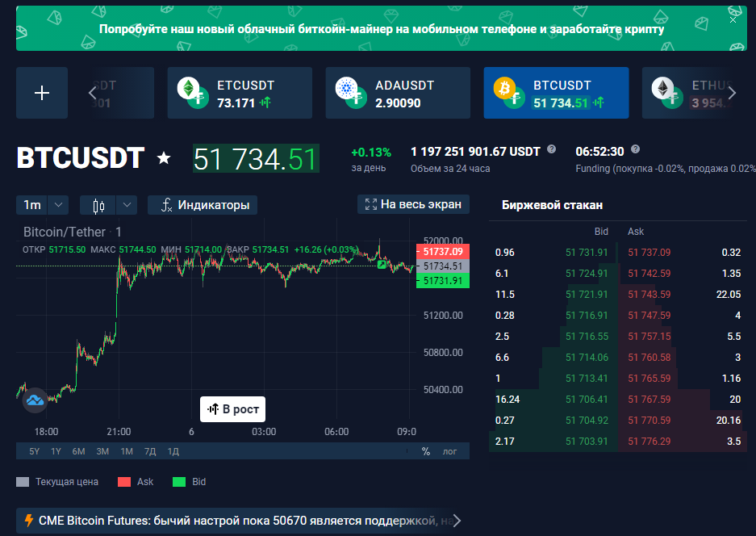Image resolution: width=756 pixels, height=536 pixels.
Task: Select the ADAUSDT ticker card
Action: pyautogui.click(x=398, y=93)
